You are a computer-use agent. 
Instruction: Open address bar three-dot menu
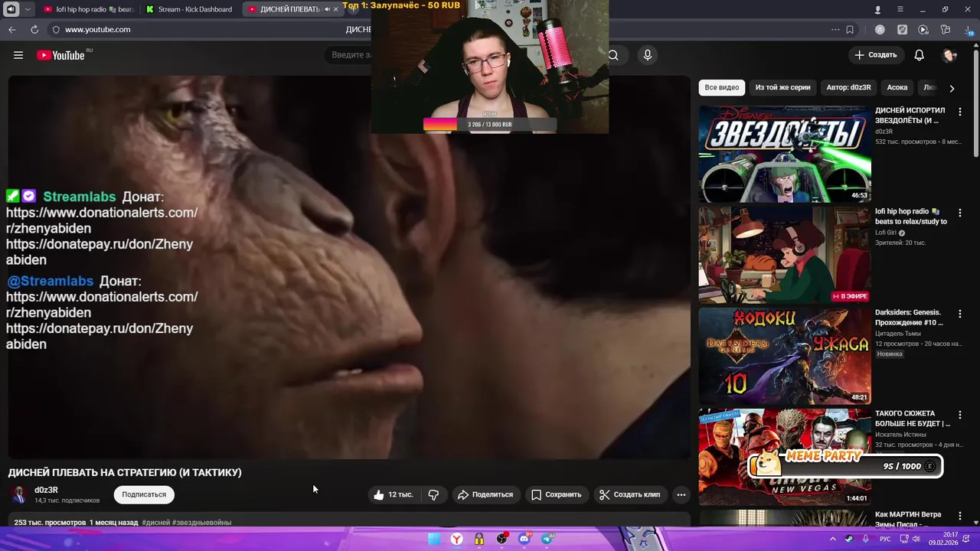tap(835, 30)
